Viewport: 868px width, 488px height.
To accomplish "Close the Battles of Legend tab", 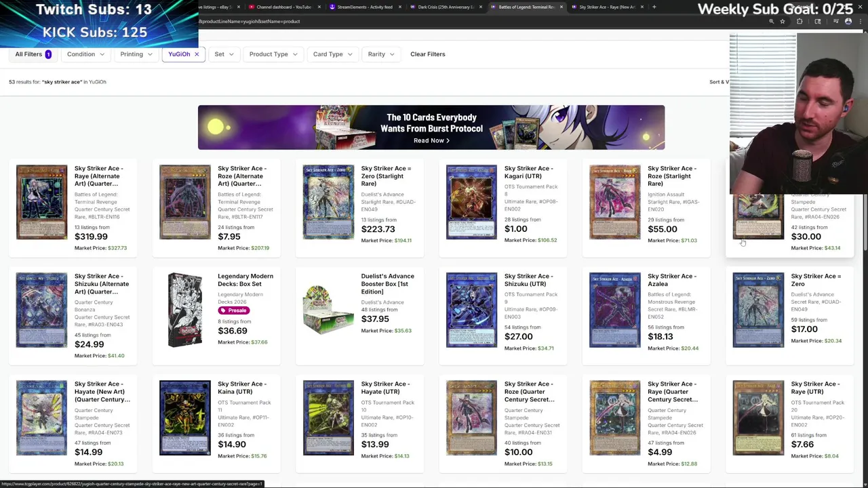I will coord(561,7).
